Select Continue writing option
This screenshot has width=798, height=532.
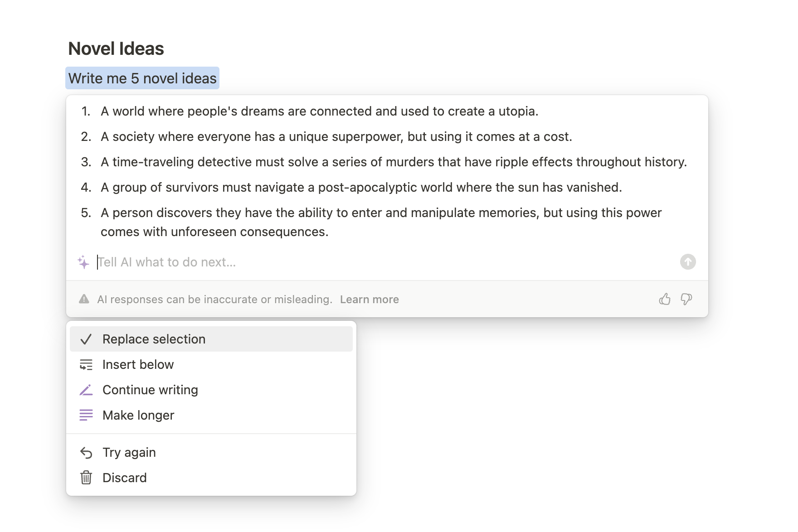click(211, 390)
